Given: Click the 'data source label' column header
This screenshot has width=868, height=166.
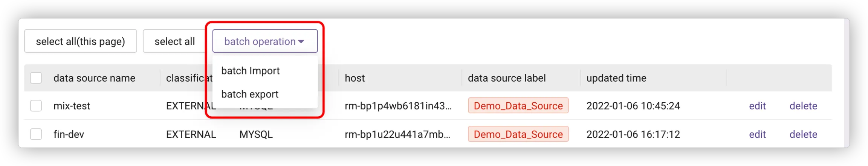Looking at the screenshot, I should coord(507,78).
